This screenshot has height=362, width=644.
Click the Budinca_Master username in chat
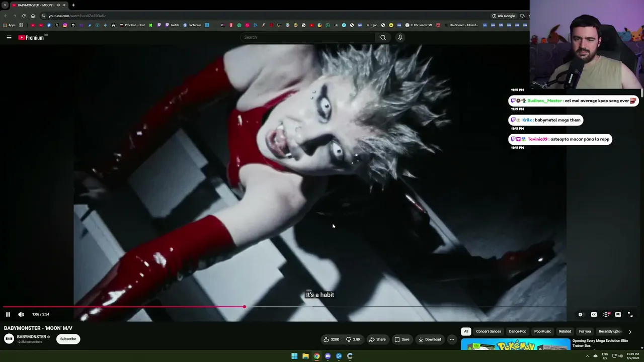click(x=544, y=101)
